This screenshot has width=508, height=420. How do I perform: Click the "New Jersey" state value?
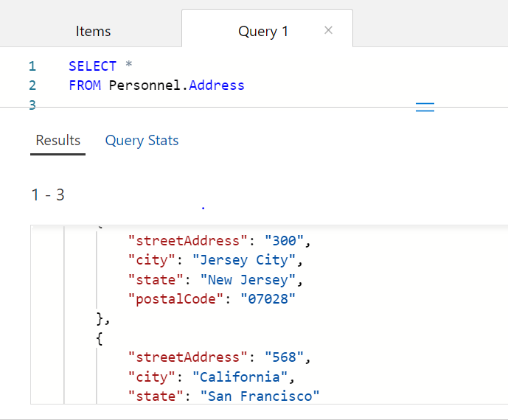point(254,280)
